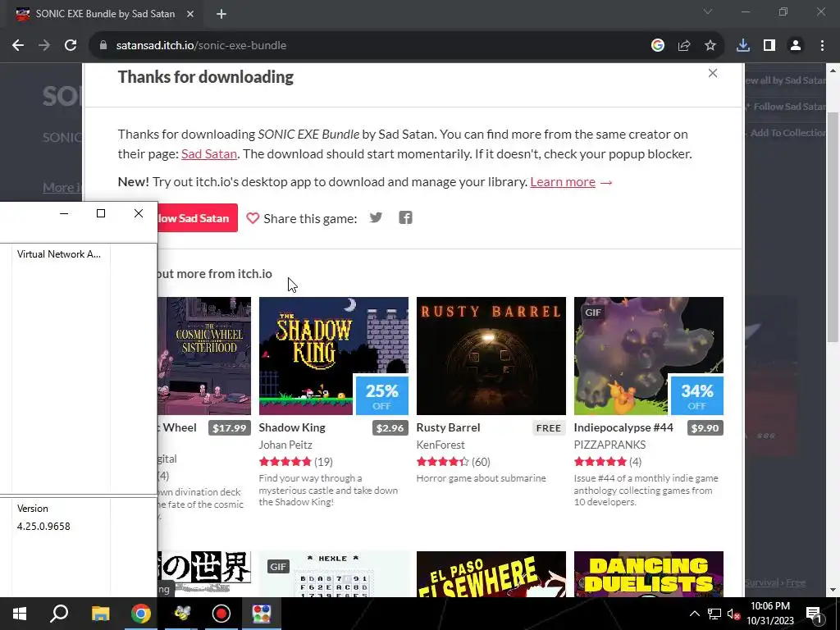Viewport: 840px width, 630px height.
Task: Show hidden system tray icons
Action: pyautogui.click(x=694, y=614)
